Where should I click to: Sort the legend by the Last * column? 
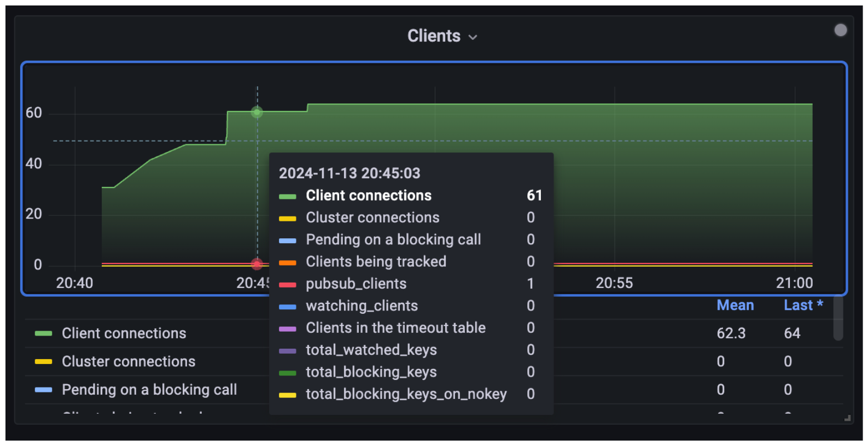pyautogui.click(x=802, y=306)
